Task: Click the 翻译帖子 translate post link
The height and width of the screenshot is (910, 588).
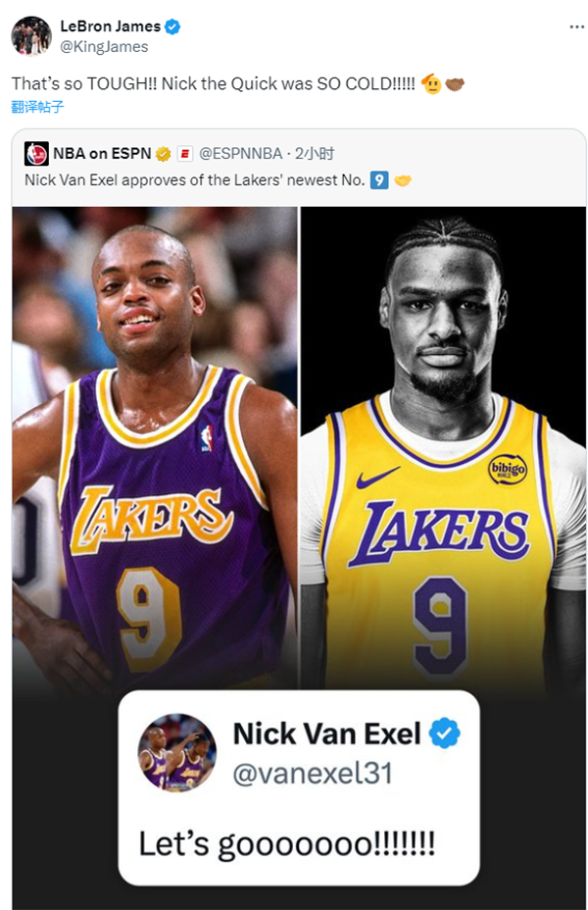Action: point(38,107)
